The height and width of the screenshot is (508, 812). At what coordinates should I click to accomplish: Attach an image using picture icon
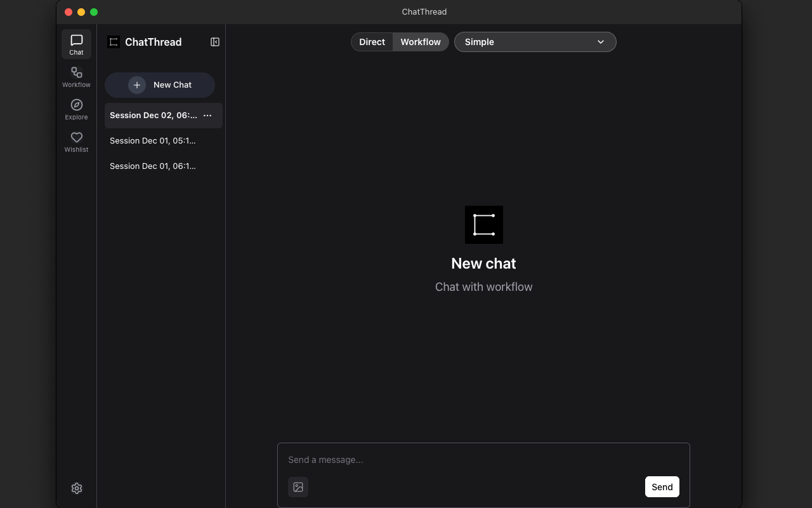298,487
